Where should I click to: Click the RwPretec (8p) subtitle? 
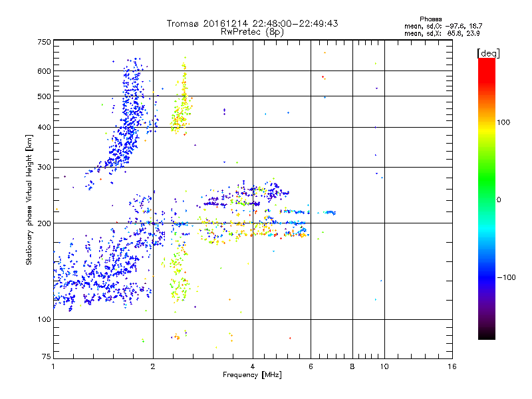252,31
